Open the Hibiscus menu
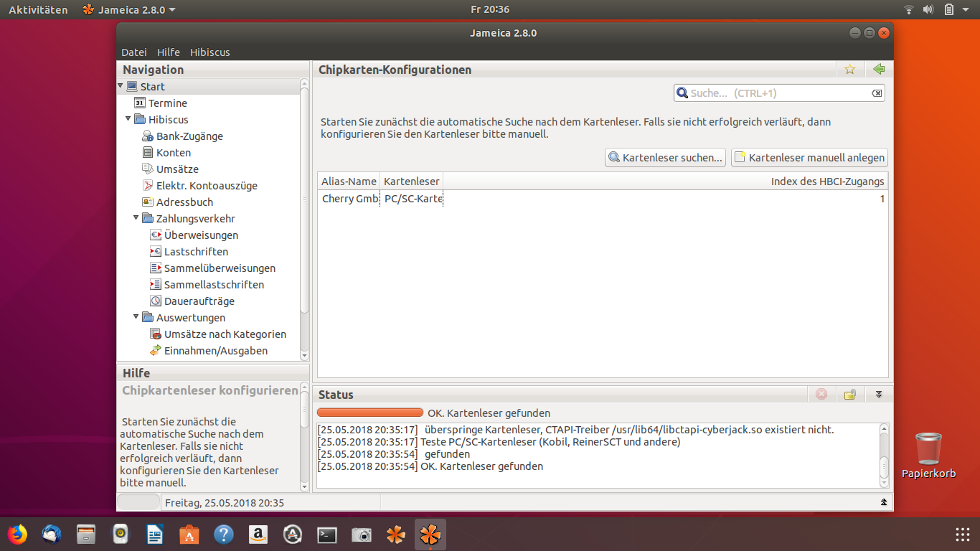This screenshot has height=551, width=980. 210,52
